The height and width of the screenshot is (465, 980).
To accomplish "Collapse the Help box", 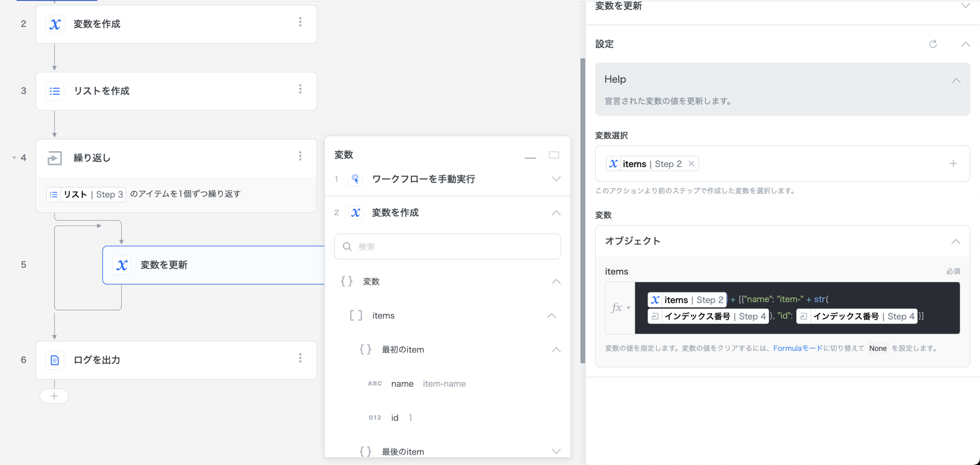I will 956,81.
